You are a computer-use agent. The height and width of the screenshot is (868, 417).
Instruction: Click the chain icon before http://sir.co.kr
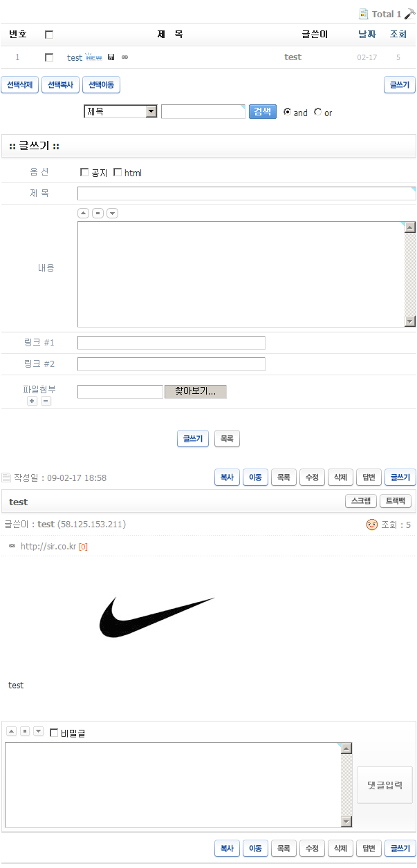[x=12, y=546]
